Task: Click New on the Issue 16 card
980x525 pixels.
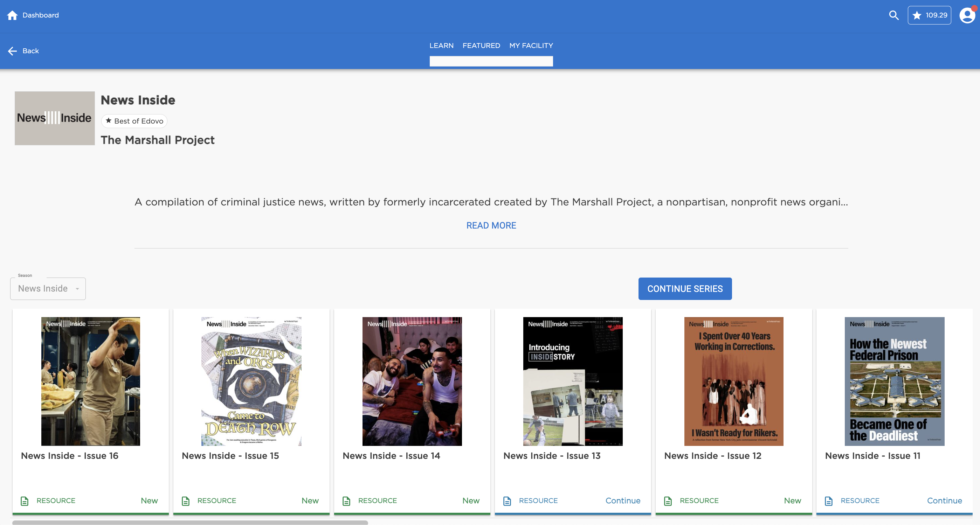Action: pyautogui.click(x=149, y=500)
